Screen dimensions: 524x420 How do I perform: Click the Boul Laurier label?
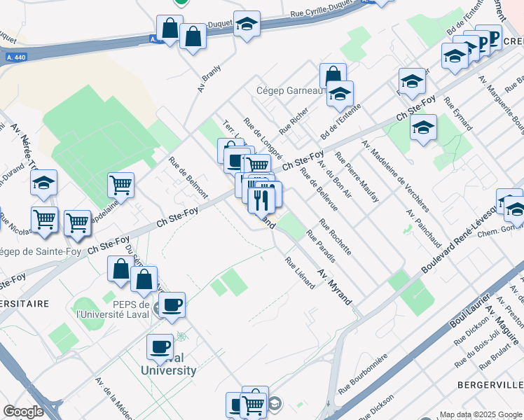pos(469,311)
